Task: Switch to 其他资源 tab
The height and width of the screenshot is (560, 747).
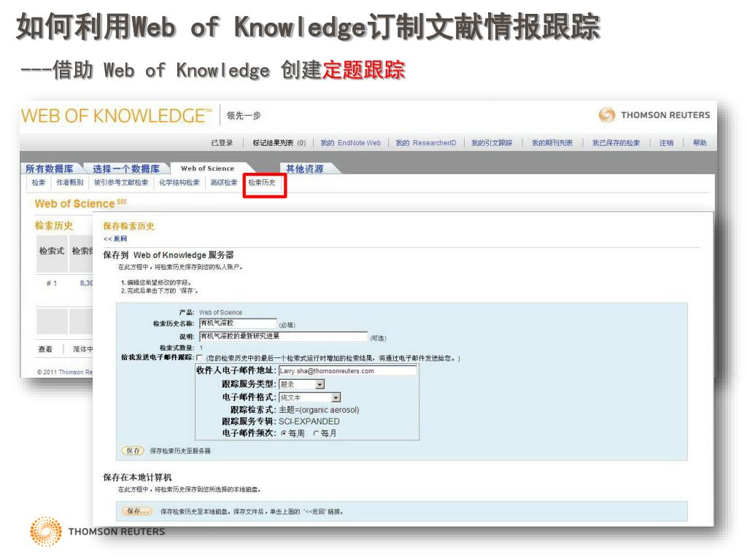Action: point(305,168)
